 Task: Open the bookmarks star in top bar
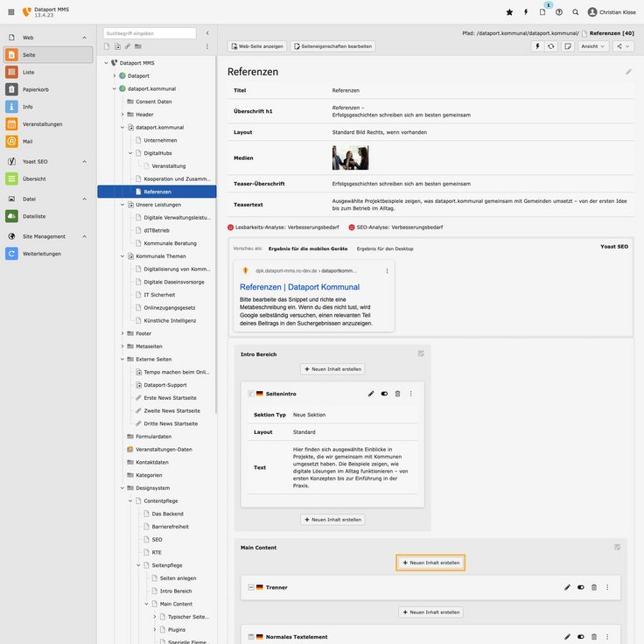(x=509, y=12)
